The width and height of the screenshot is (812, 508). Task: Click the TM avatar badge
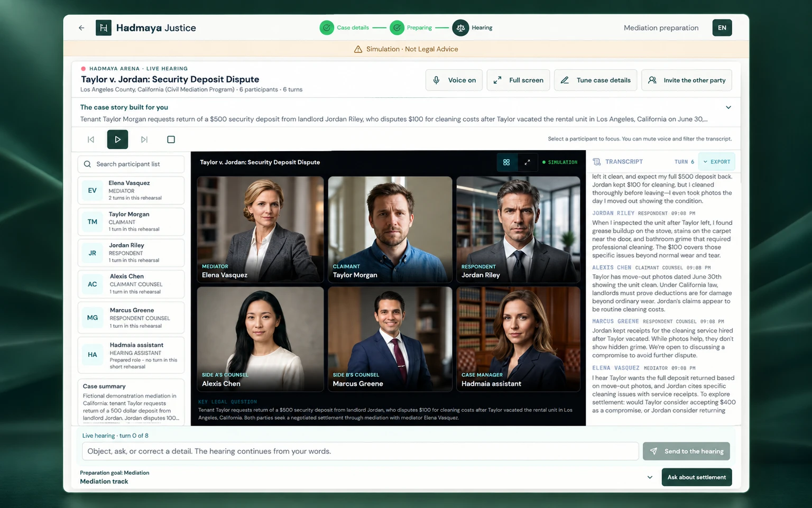coord(93,221)
